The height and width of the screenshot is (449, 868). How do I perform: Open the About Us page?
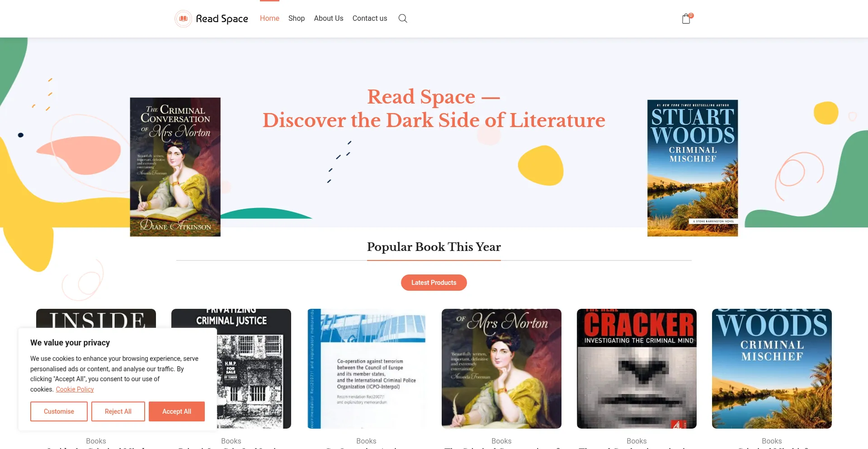point(329,19)
